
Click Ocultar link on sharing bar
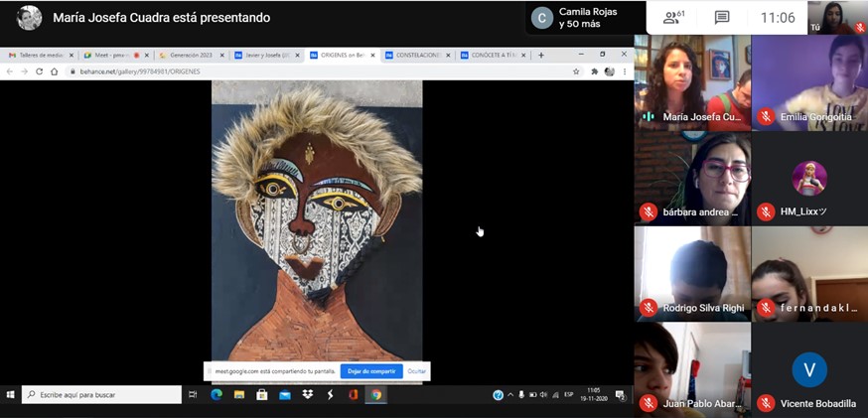tap(417, 371)
